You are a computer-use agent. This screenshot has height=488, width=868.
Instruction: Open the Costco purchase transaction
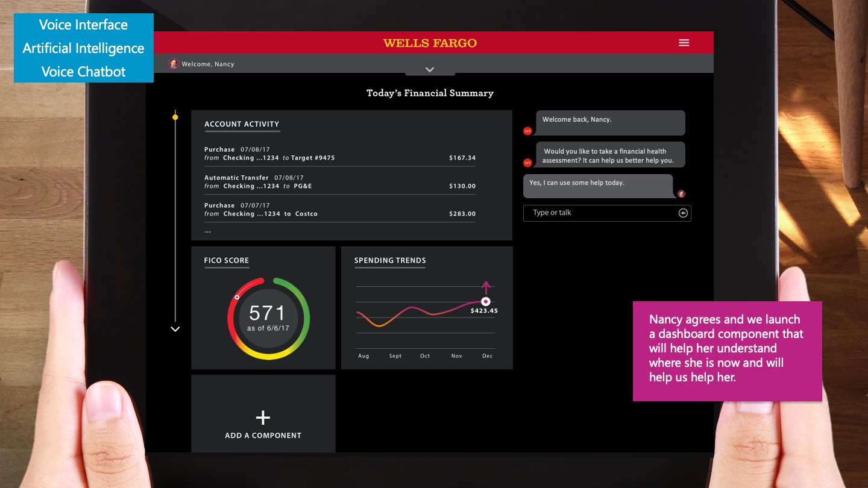(x=340, y=210)
